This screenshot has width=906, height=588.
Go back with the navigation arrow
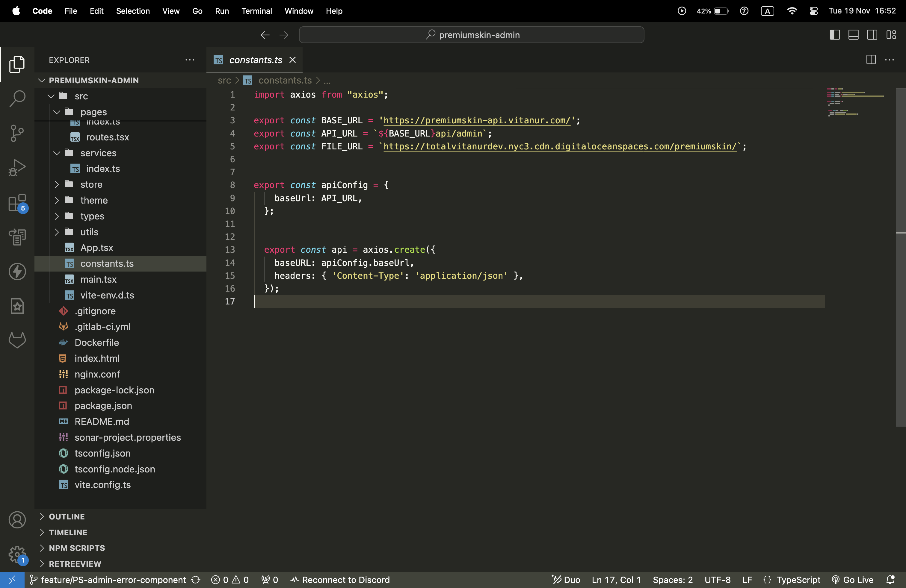(x=265, y=35)
